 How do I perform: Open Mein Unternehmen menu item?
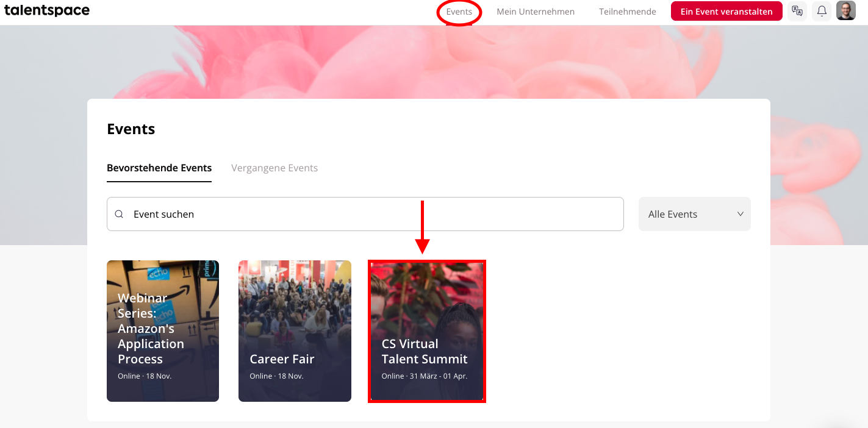pyautogui.click(x=536, y=12)
